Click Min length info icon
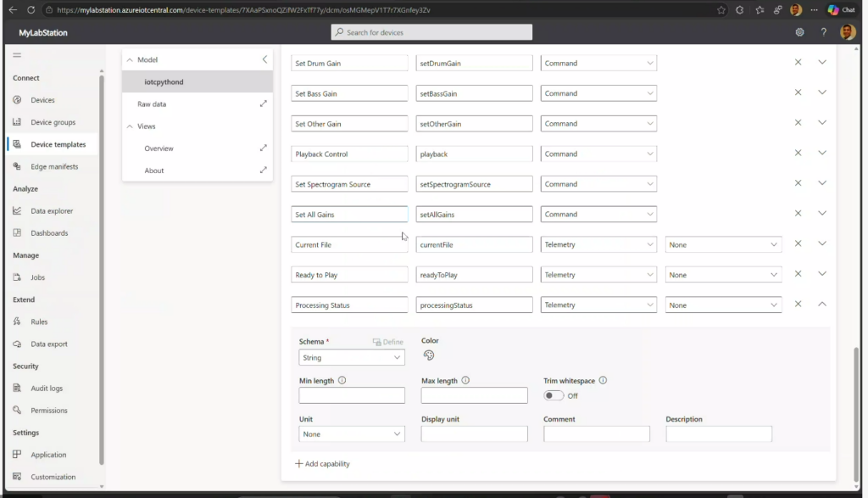The image size is (868, 498). click(x=342, y=381)
